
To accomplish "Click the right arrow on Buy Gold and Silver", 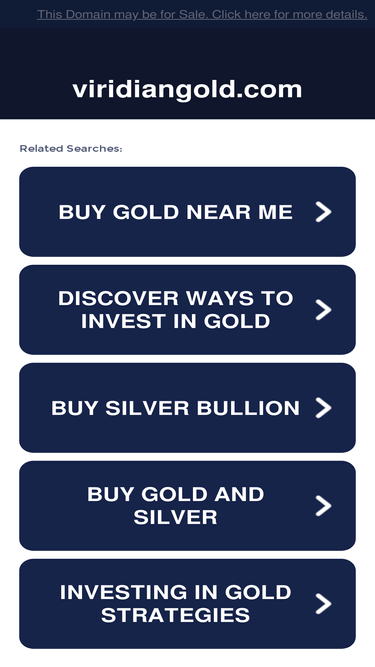I will [x=323, y=506].
